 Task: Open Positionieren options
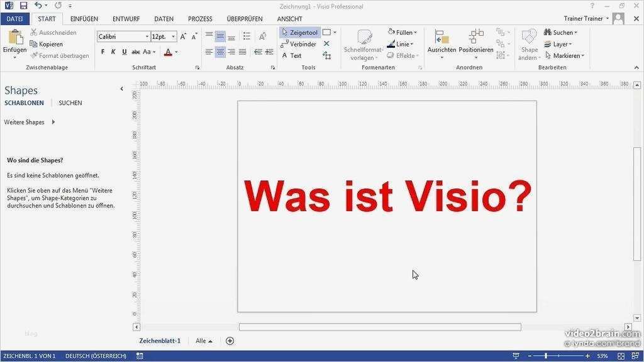click(476, 44)
